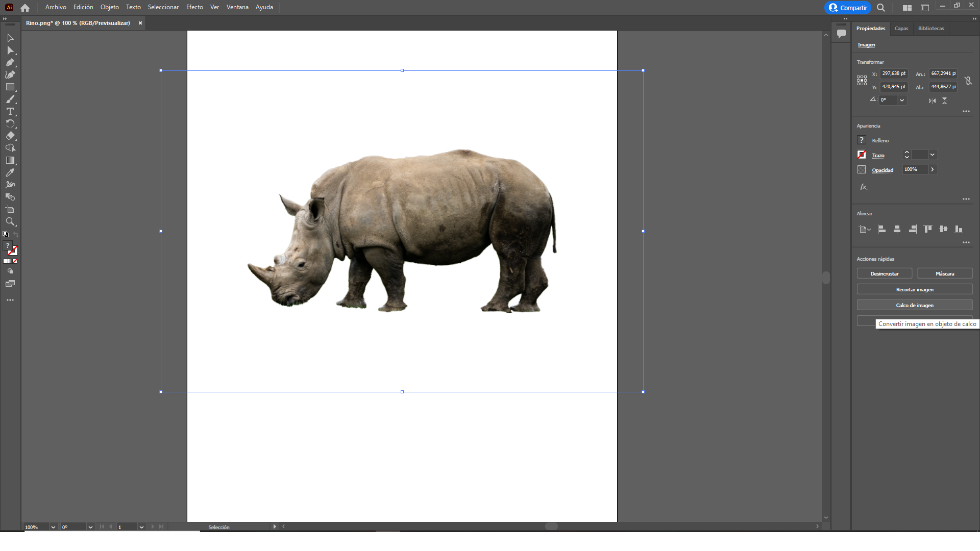Viewport: 980px width, 551px height.
Task: Select the Pen tool
Action: click(10, 63)
